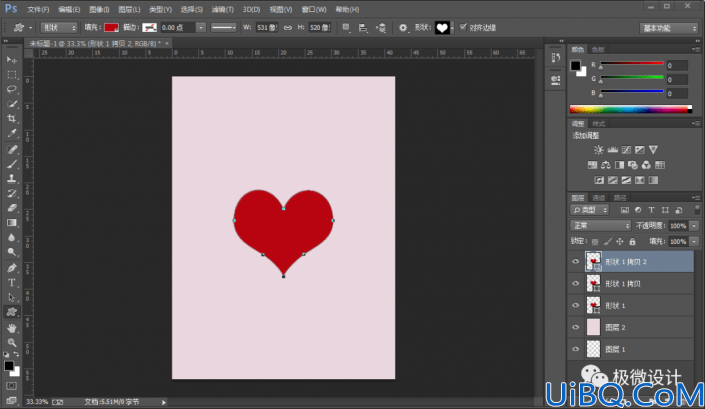The width and height of the screenshot is (705, 409).
Task: Click the stroke color swatch
Action: (149, 27)
